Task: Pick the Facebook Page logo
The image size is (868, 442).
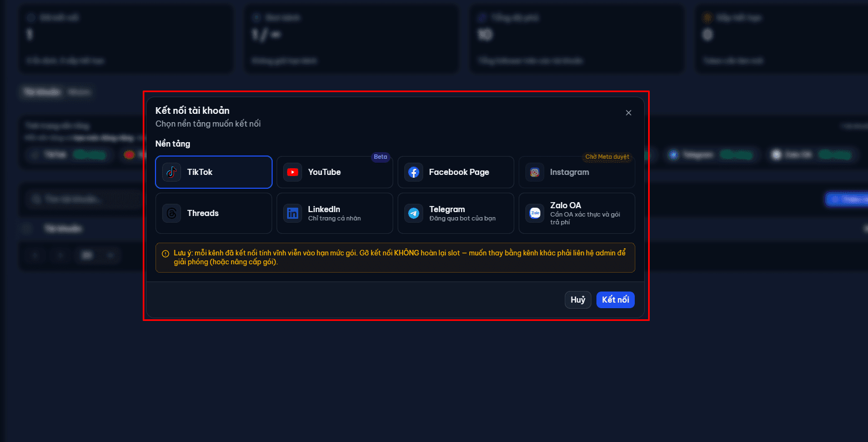Action: [x=414, y=172]
